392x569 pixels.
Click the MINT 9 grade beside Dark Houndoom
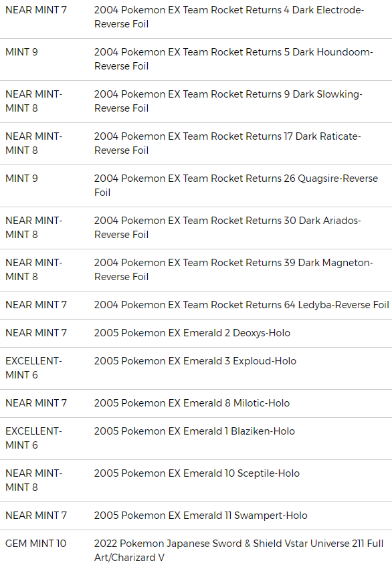pos(22,52)
